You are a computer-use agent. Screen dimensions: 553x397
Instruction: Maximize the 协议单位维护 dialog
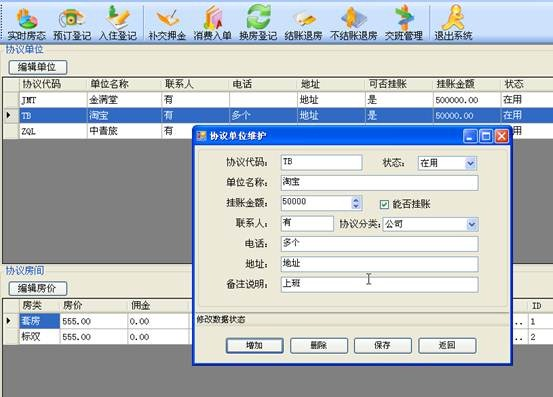(486, 136)
